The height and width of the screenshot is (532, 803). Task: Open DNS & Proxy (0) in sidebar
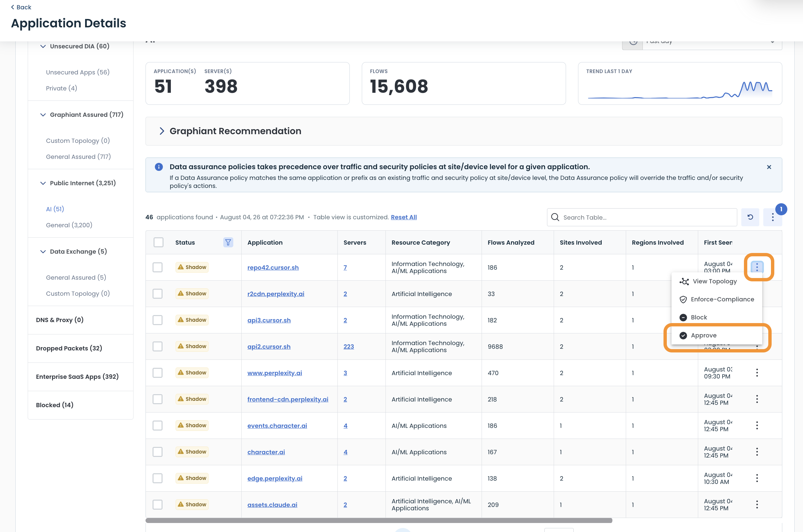60,320
